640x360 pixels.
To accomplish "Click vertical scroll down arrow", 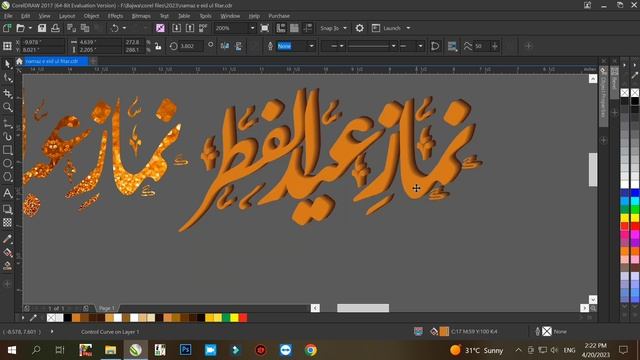I will 593,300.
